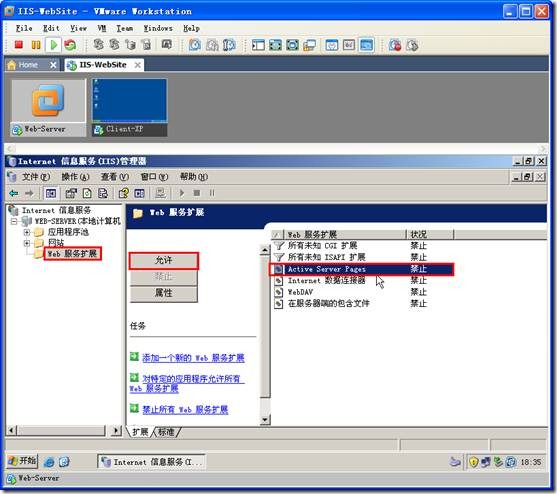557x494 pixels.
Task: Stop item using IIS toolbar stop icon
Action: pos(197,193)
